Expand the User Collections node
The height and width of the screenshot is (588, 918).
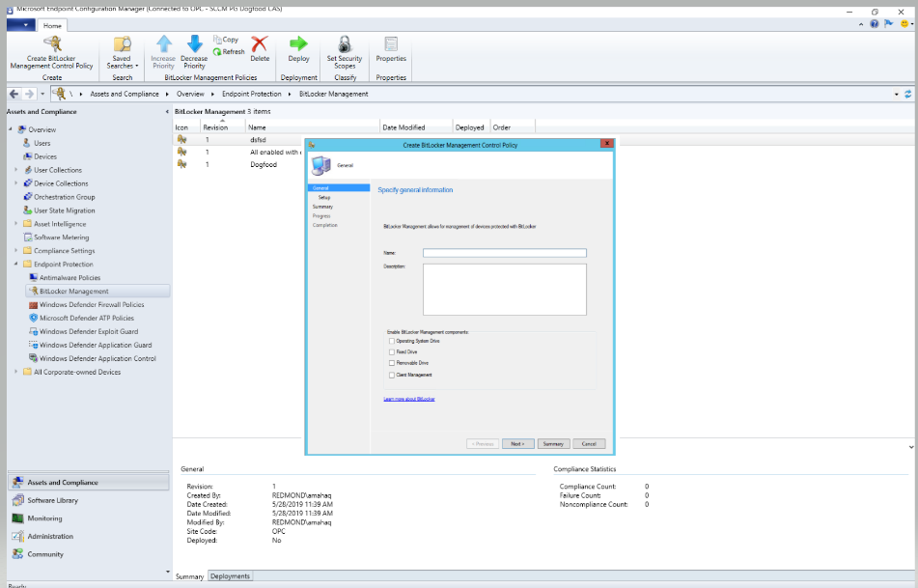tap(15, 170)
